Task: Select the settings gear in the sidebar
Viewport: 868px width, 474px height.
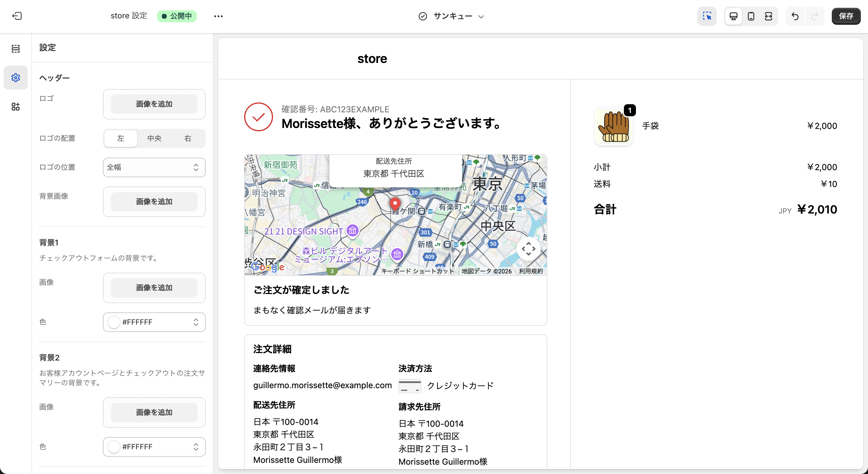Action: pos(15,77)
